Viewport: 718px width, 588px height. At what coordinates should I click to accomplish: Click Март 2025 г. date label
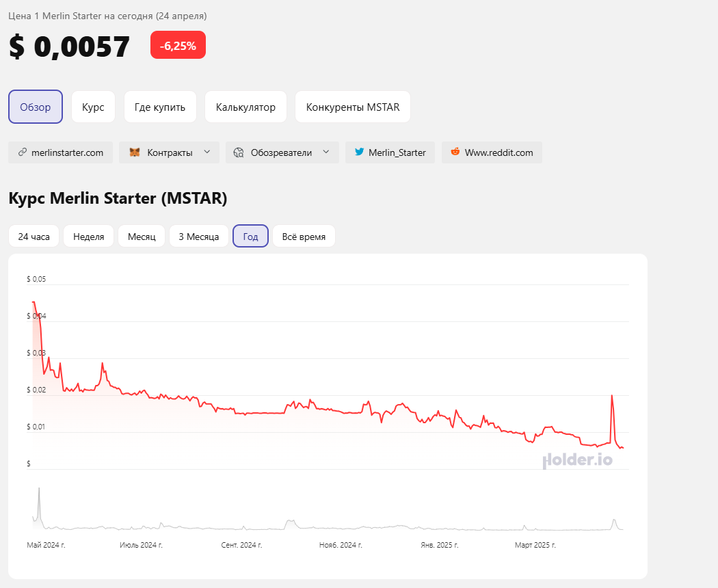(x=535, y=545)
